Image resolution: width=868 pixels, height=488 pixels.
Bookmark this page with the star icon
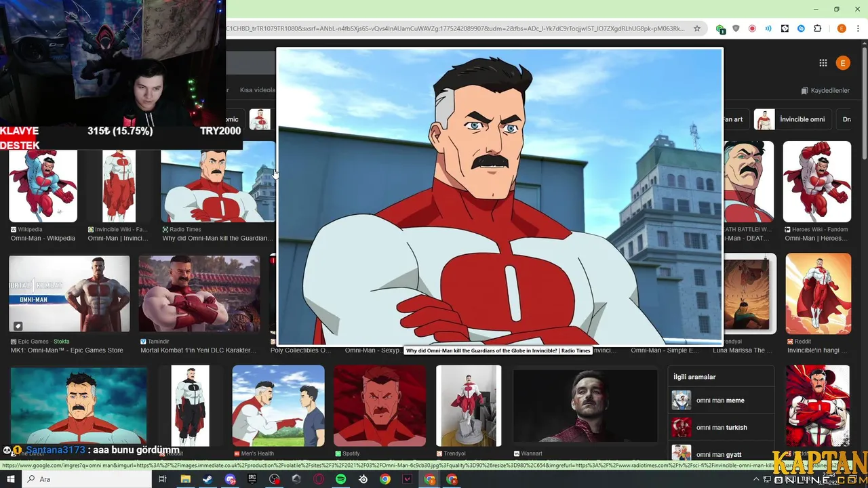click(696, 28)
